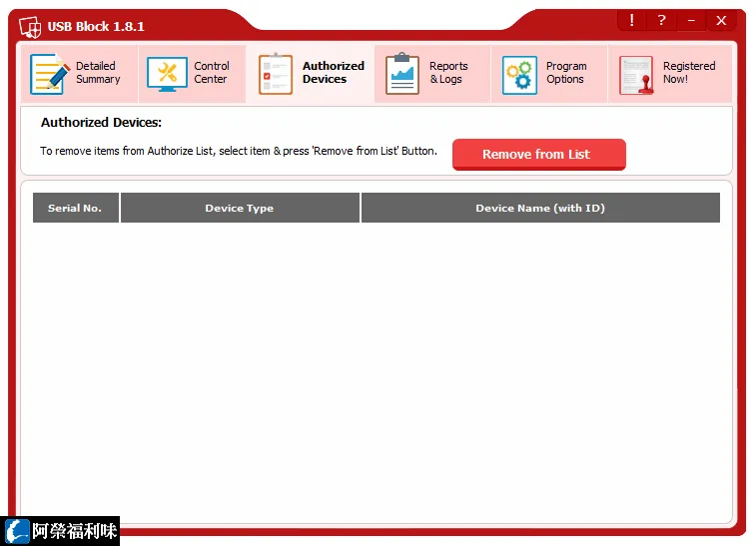This screenshot has width=756, height=546.
Task: Click the exclamation mark alert icon
Action: point(631,20)
